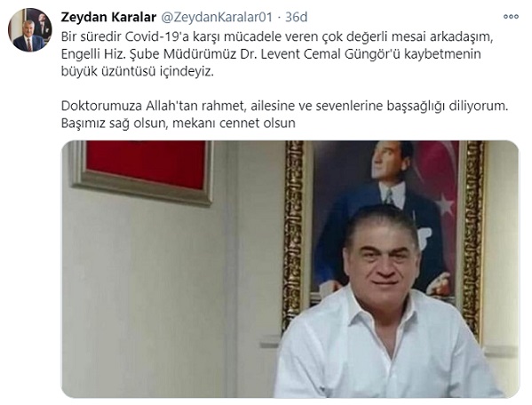Screen dimensions: 532x405
Task: Click the phrase mekanı cennet olsun
Action: coord(234,123)
